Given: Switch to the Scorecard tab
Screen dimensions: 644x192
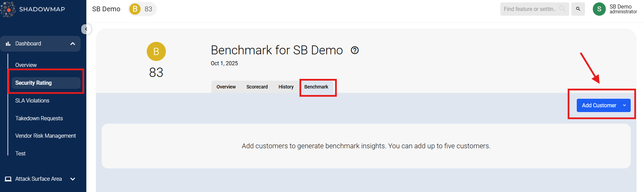Looking at the screenshot, I should (x=257, y=87).
